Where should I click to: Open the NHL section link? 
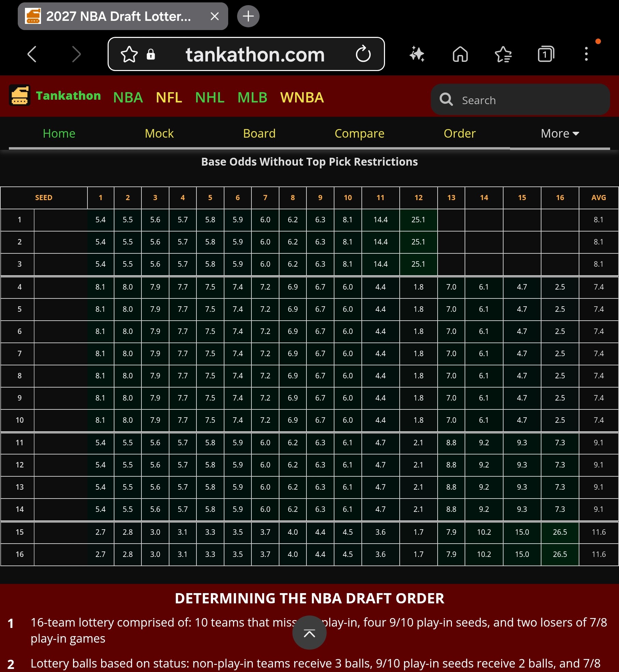click(210, 98)
